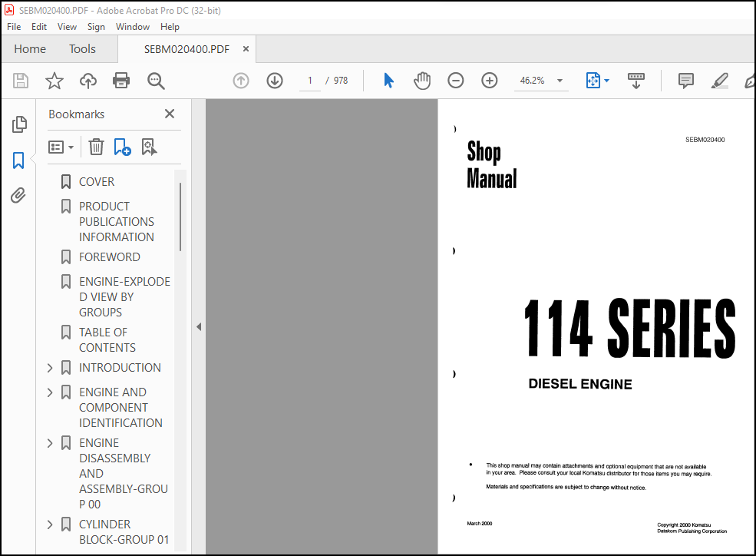The image size is (756, 556).
Task: Add a comment with speech bubble icon
Action: click(x=685, y=81)
